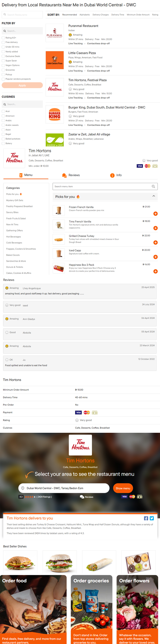Add Iced Capp using plus icon
This screenshot has height=644, width=160.
tap(155, 257)
